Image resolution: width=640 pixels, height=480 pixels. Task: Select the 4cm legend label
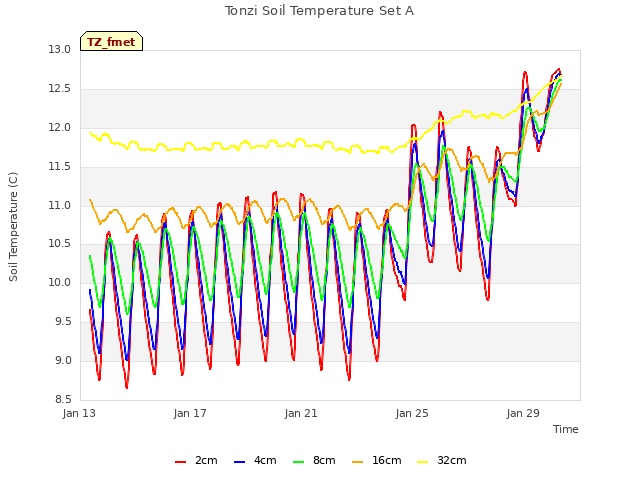(265, 460)
